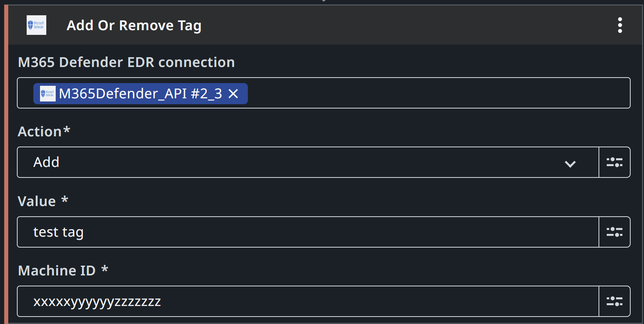Remove the M365Defender_API #2_3 connection chip
Viewport: 644px width, 324px height.
(233, 94)
